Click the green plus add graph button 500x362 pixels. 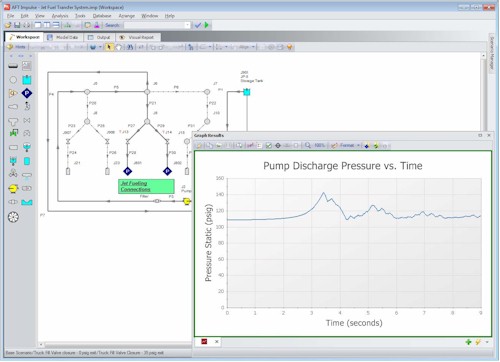[x=468, y=342]
